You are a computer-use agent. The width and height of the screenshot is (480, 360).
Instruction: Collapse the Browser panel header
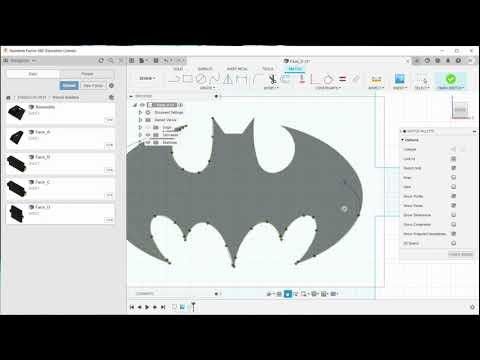click(131, 96)
